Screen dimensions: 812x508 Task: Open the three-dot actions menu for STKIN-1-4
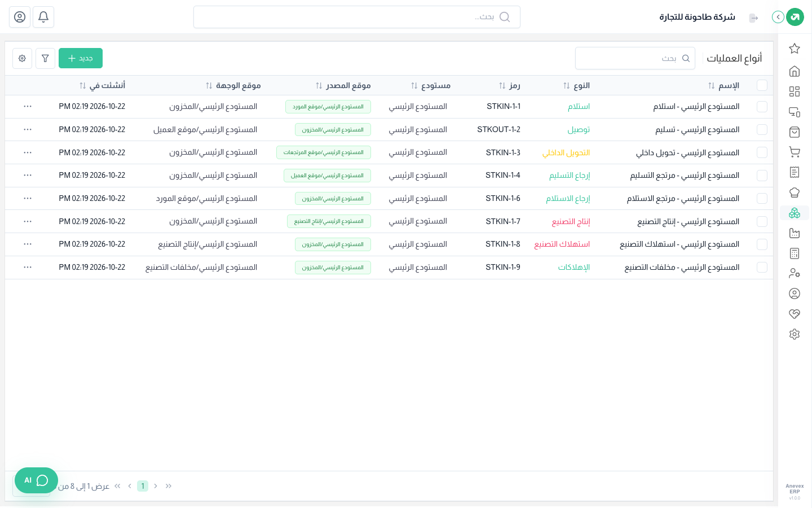coord(28,175)
